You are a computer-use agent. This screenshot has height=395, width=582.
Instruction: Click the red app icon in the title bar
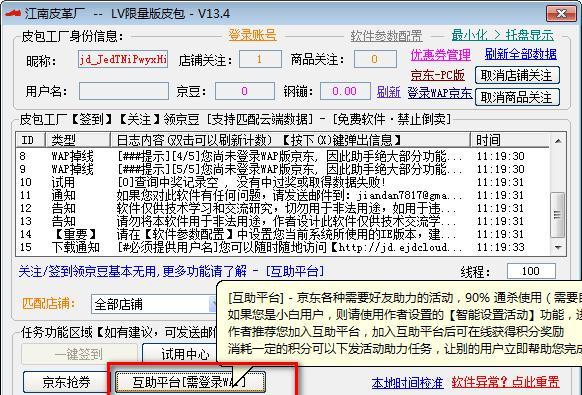pos(13,13)
